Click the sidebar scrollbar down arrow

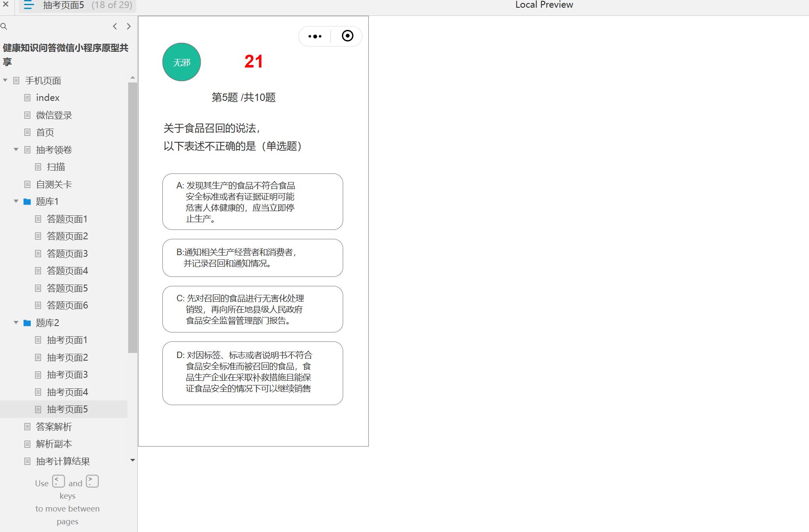pos(132,460)
